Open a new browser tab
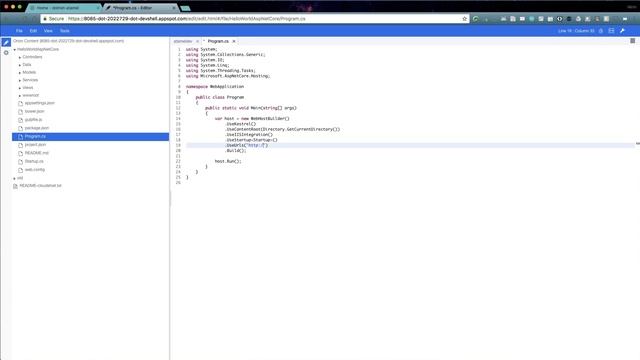Screen dimensions: 640x360 coord(186,8)
